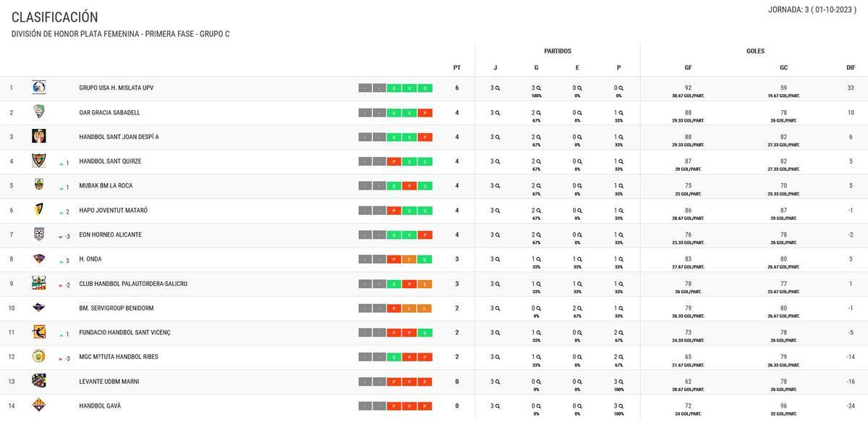The width and height of the screenshot is (868, 425).
Task: Select the LEVANTE UDBM MARNI badge
Action: pyautogui.click(x=39, y=381)
